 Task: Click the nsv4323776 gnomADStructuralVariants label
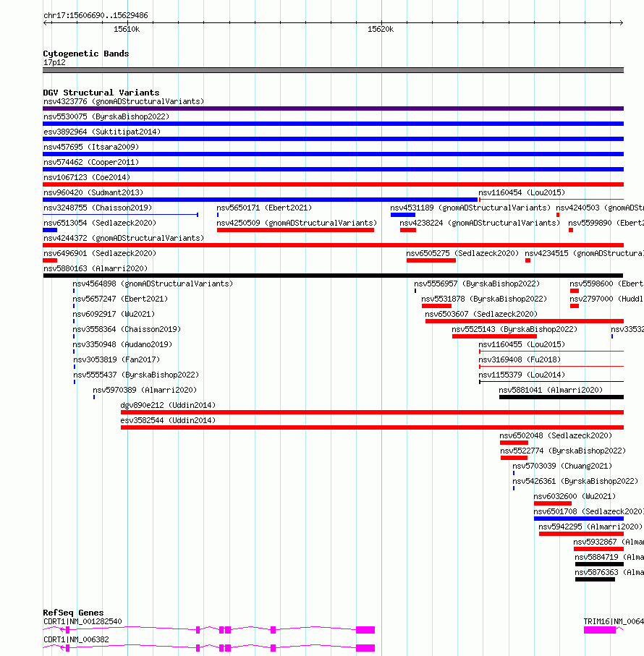tap(124, 102)
